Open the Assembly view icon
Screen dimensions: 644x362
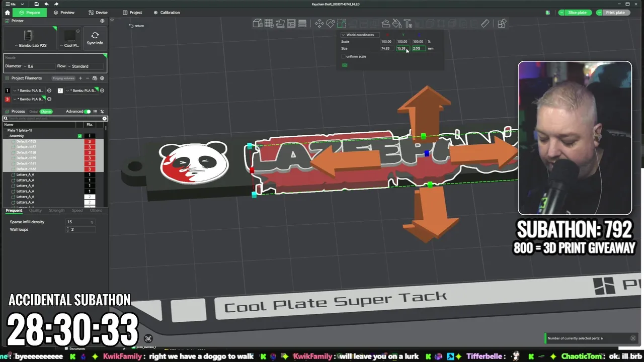502,24
